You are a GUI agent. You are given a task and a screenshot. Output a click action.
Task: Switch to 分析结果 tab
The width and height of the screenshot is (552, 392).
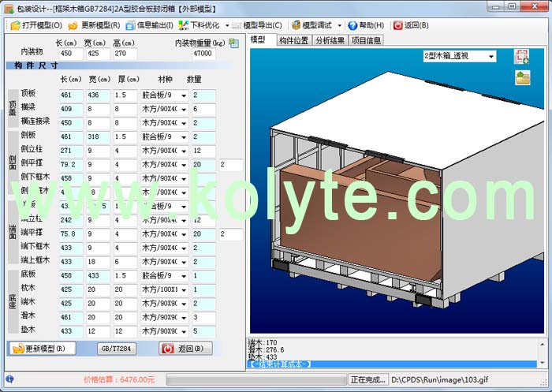(x=330, y=40)
